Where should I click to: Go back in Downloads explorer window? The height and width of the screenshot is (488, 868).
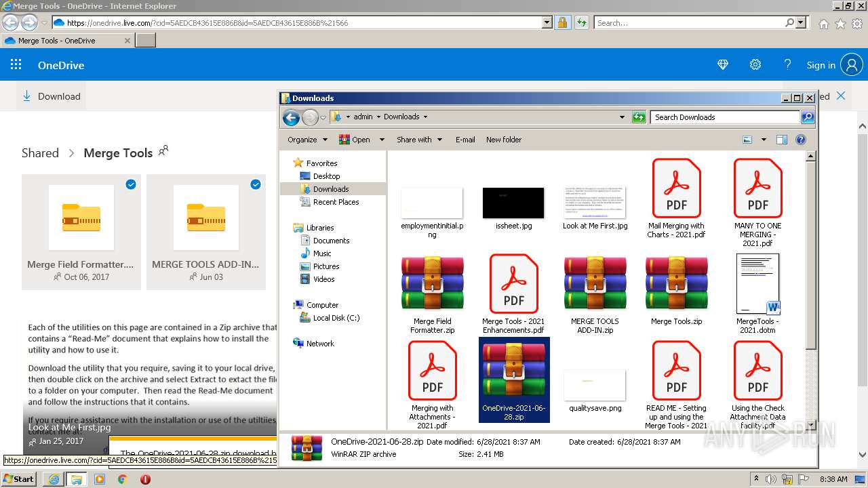[x=291, y=117]
